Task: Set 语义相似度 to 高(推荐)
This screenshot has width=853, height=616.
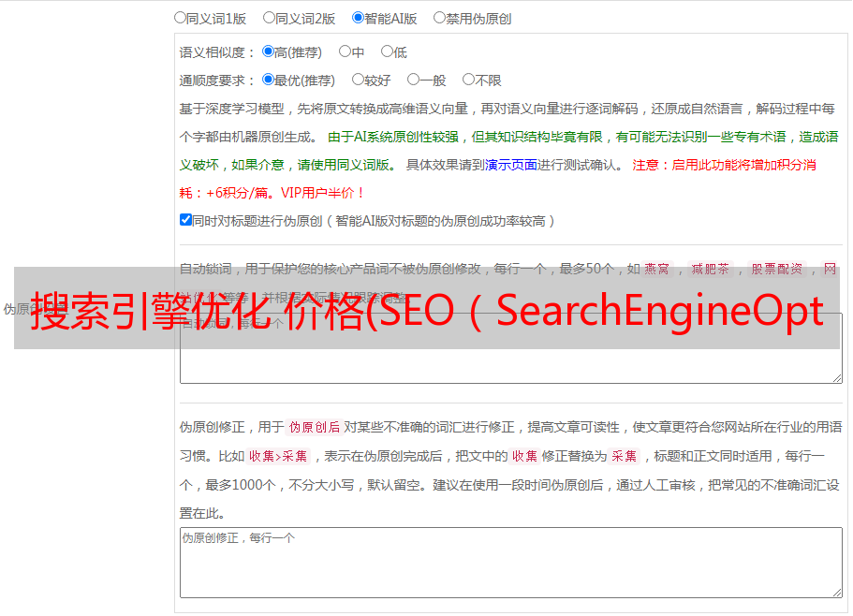Action: pyautogui.click(x=268, y=51)
